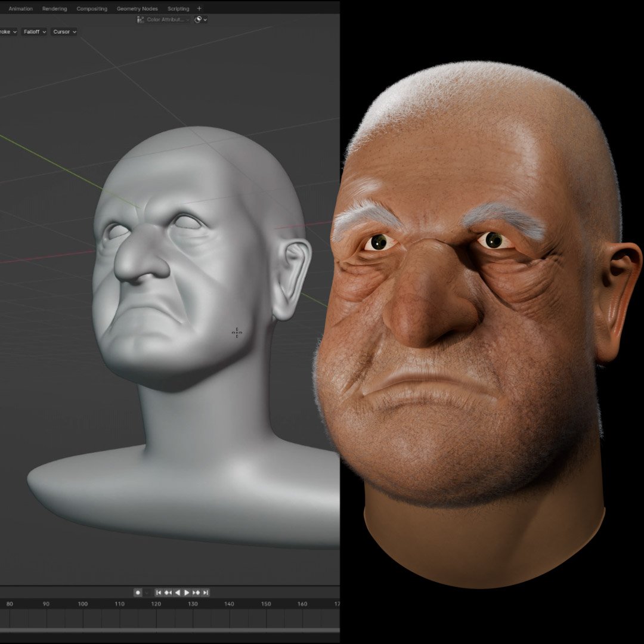Play the animation forward

(187, 592)
